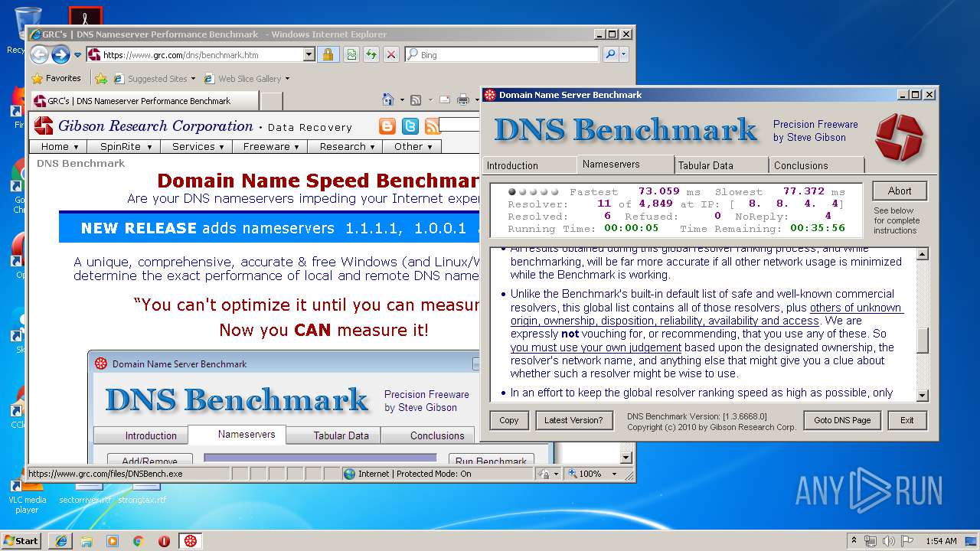The width and height of the screenshot is (980, 551).
Task: Click the Compatibility View icon in IE
Action: [x=351, y=54]
